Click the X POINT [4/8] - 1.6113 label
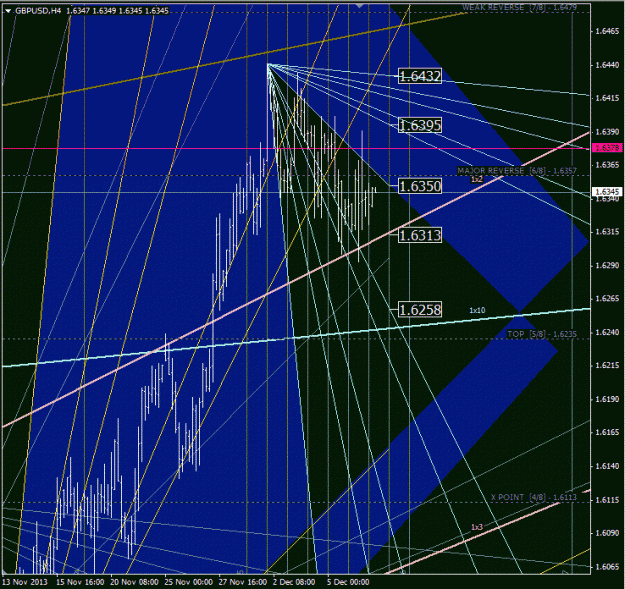625x589 pixels. [x=534, y=497]
